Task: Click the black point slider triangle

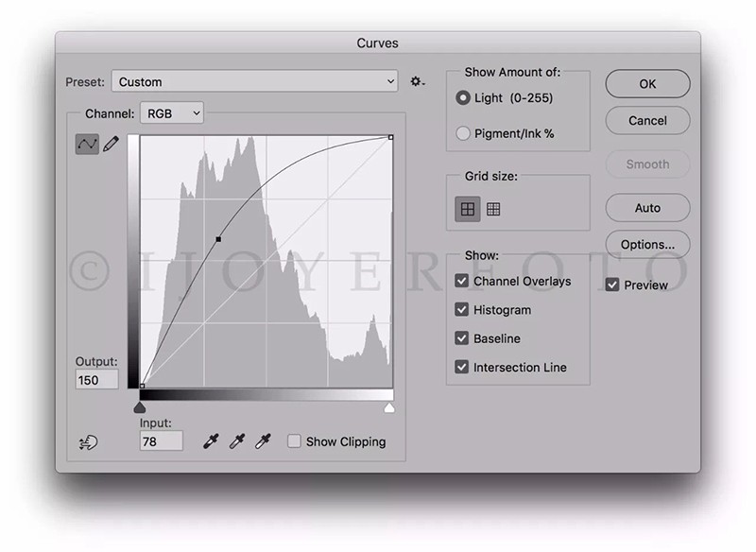Action: [140, 407]
